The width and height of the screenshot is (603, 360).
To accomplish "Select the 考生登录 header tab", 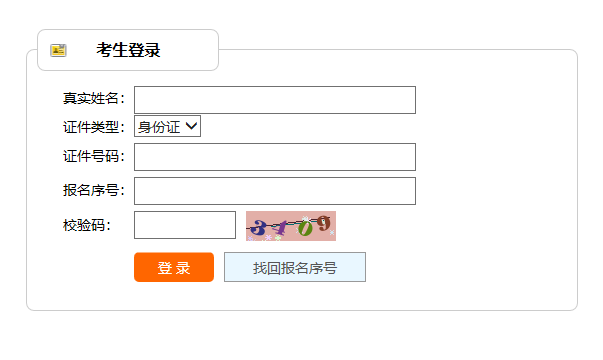I will click(x=128, y=50).
